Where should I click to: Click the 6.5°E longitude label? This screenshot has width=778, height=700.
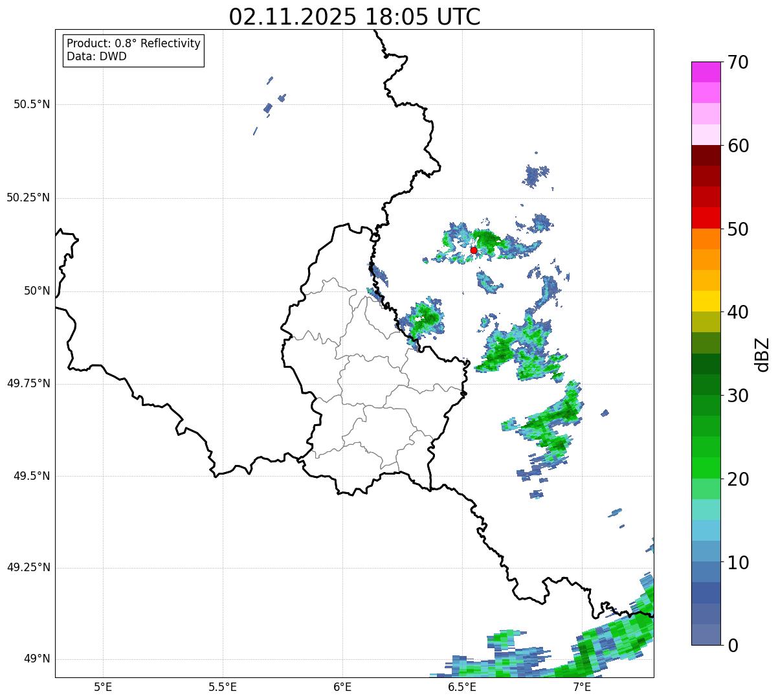[462, 686]
